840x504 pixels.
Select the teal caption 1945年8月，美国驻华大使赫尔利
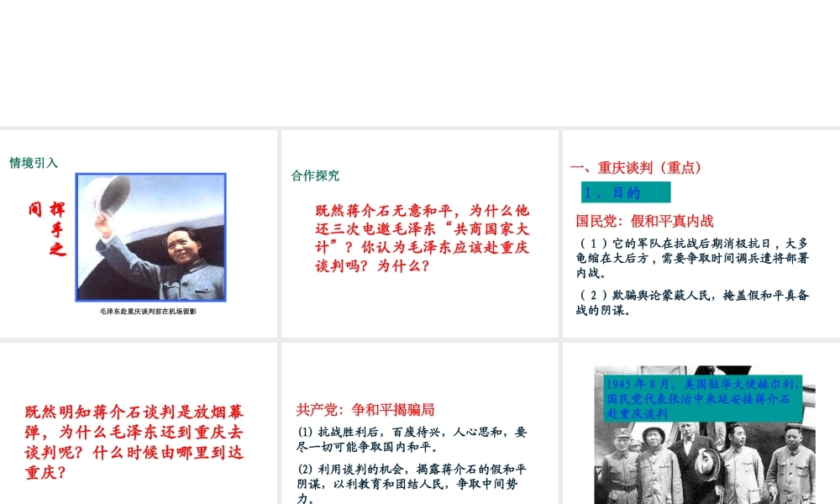703,398
